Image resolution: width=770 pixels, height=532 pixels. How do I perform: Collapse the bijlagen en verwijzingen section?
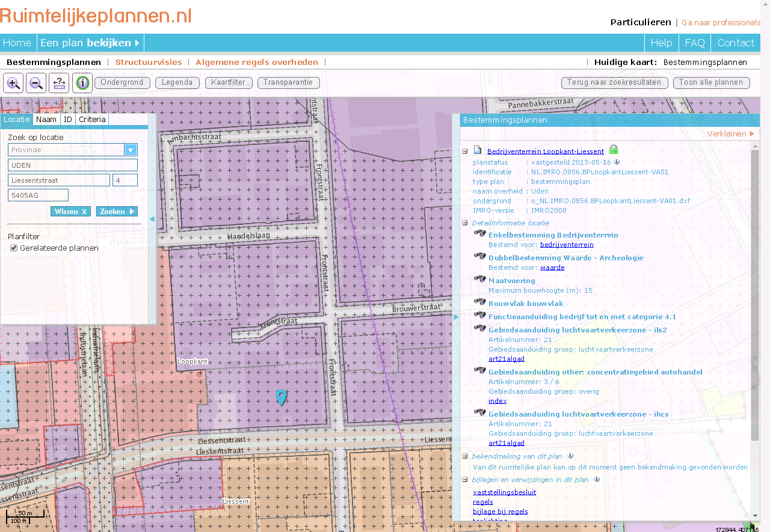(465, 480)
